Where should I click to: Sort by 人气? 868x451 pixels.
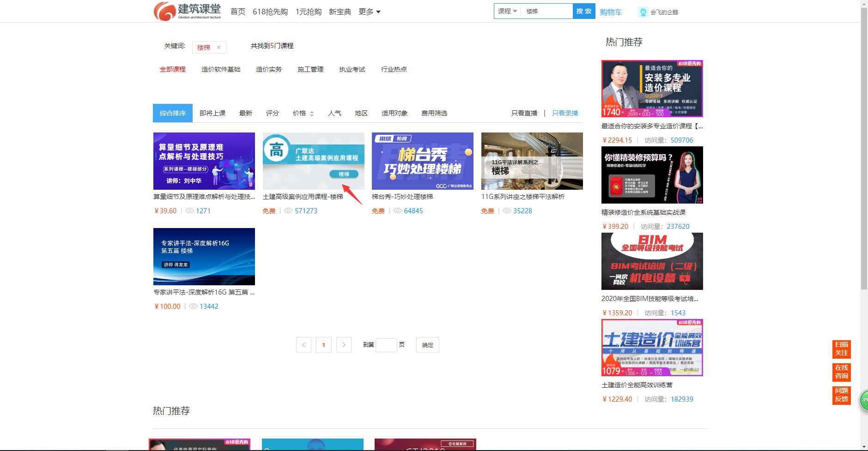[x=334, y=113]
